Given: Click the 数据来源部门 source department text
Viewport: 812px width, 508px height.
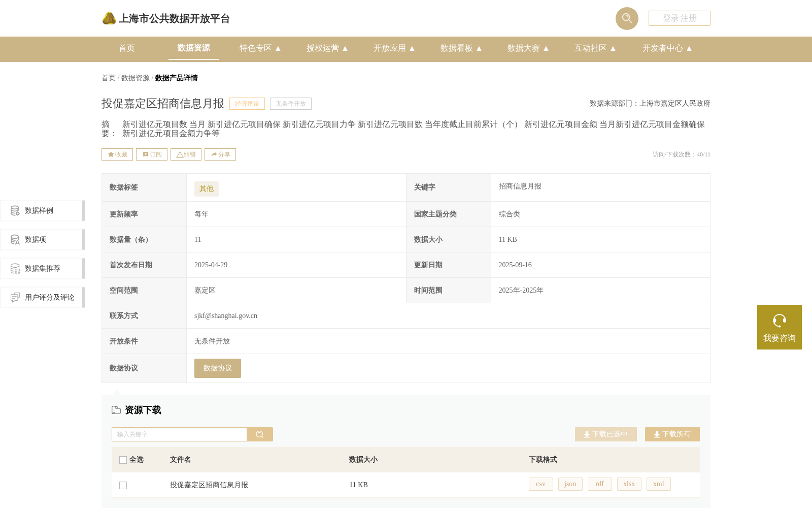Looking at the screenshot, I should 650,104.
